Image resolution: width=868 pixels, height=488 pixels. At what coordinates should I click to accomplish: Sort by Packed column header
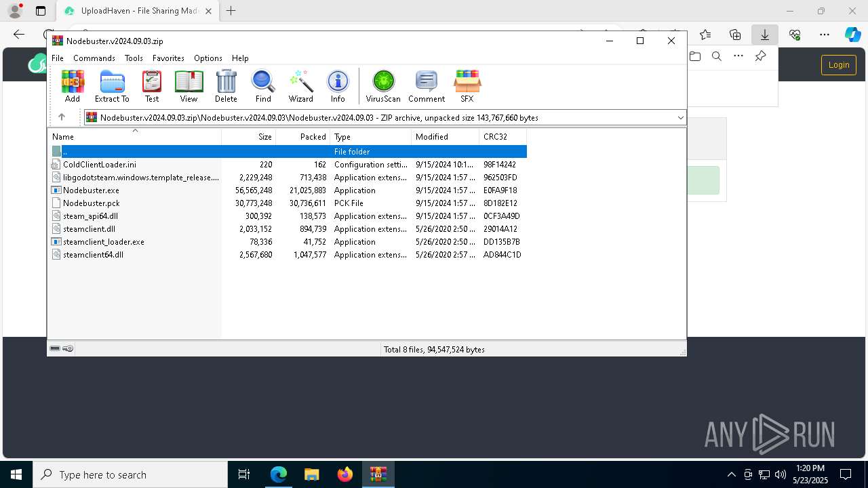click(x=303, y=137)
